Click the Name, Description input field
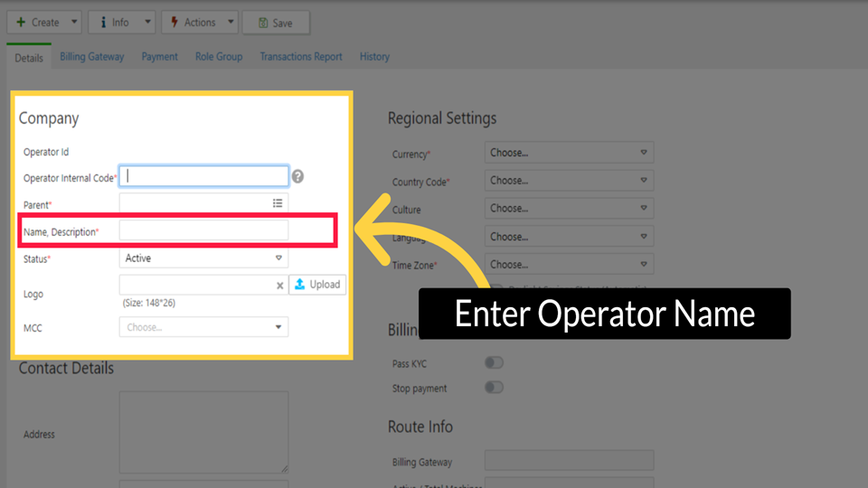The image size is (868, 488). (203, 231)
